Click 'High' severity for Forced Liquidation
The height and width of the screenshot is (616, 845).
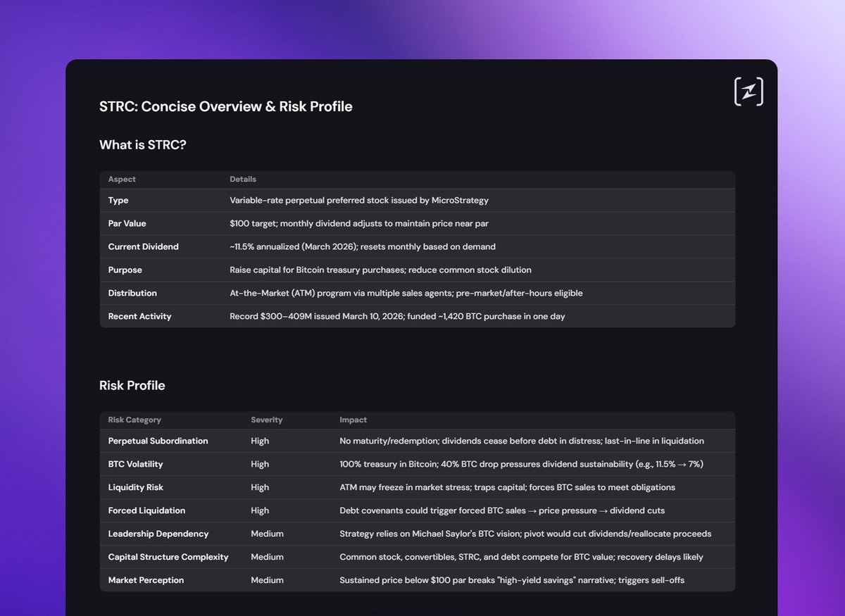coord(260,511)
